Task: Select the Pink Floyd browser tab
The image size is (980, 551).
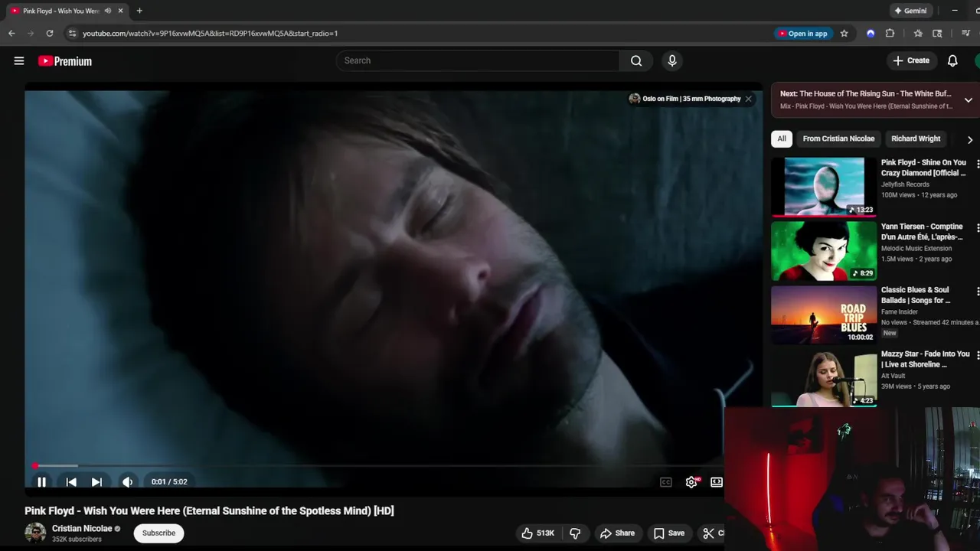Action: coord(67,11)
